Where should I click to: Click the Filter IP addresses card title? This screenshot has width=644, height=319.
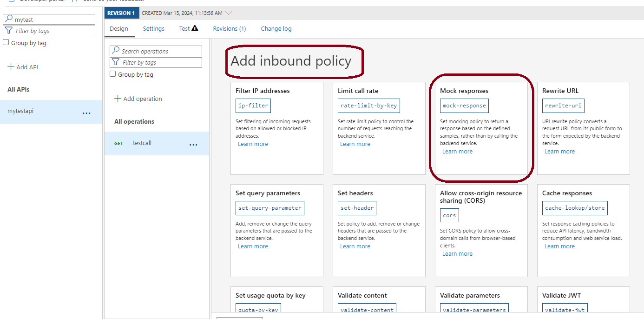tap(263, 91)
